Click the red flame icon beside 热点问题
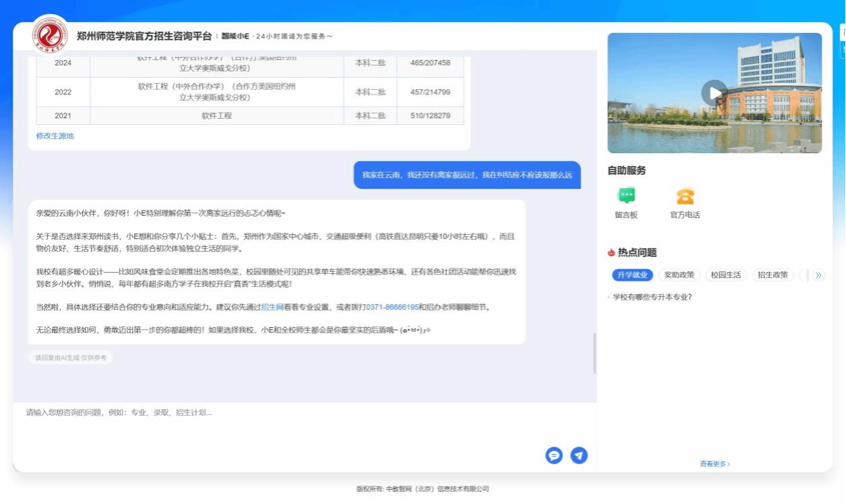 click(611, 252)
